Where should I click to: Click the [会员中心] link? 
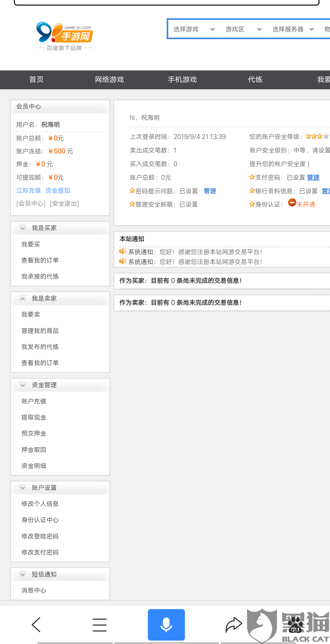[x=31, y=203]
